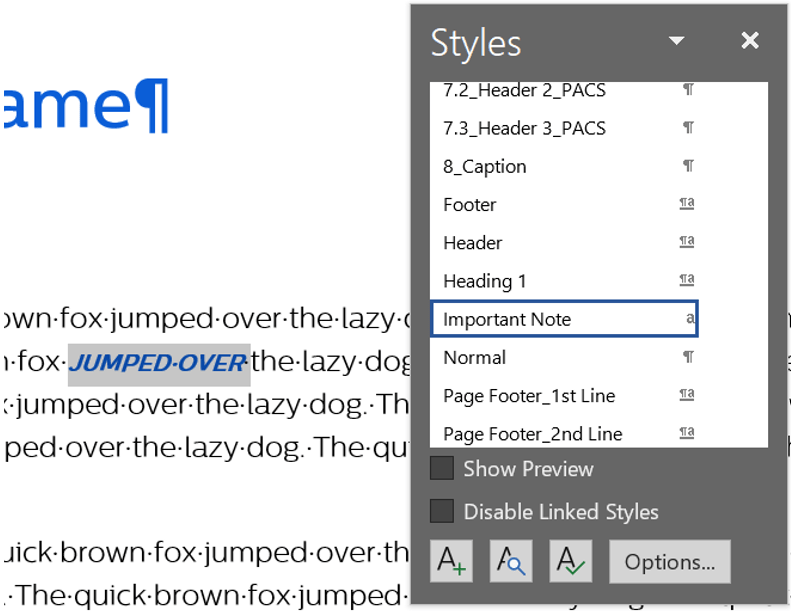Close the Styles pane

[x=750, y=41]
